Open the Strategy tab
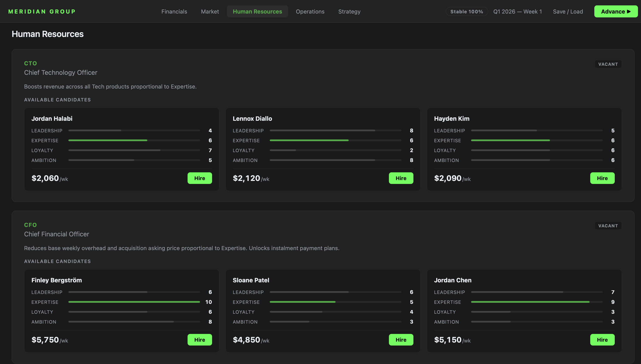 pos(349,12)
